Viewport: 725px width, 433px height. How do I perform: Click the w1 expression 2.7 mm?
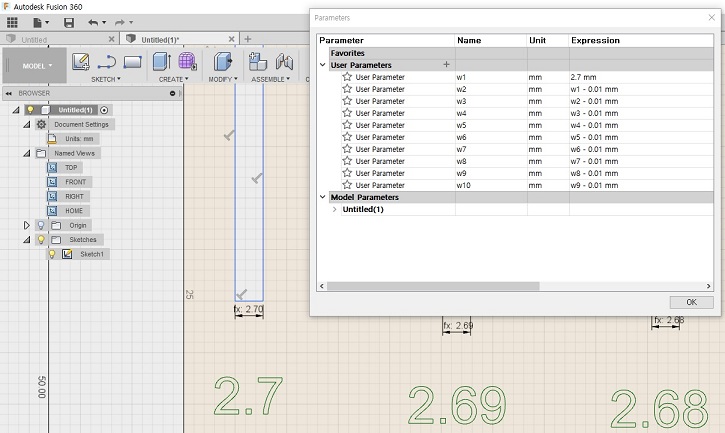(x=584, y=77)
